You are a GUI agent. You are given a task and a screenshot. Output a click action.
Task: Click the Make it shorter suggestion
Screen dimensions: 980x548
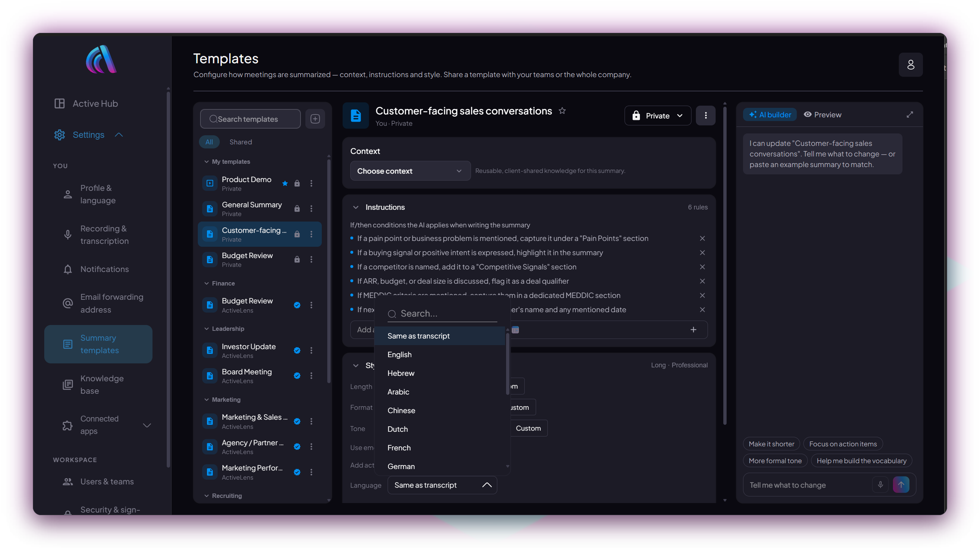click(771, 444)
